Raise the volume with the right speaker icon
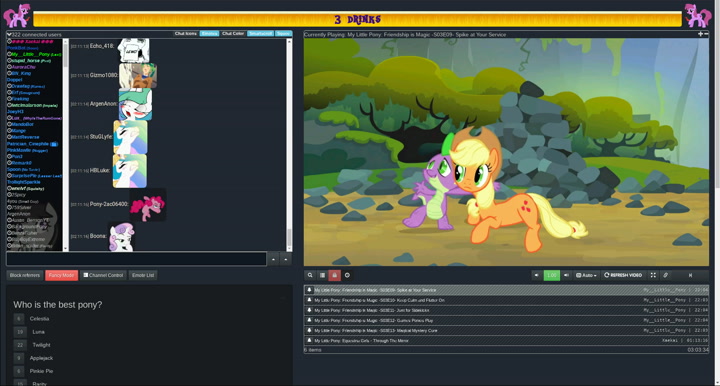Image resolution: width=720 pixels, height=386 pixels. [x=566, y=275]
